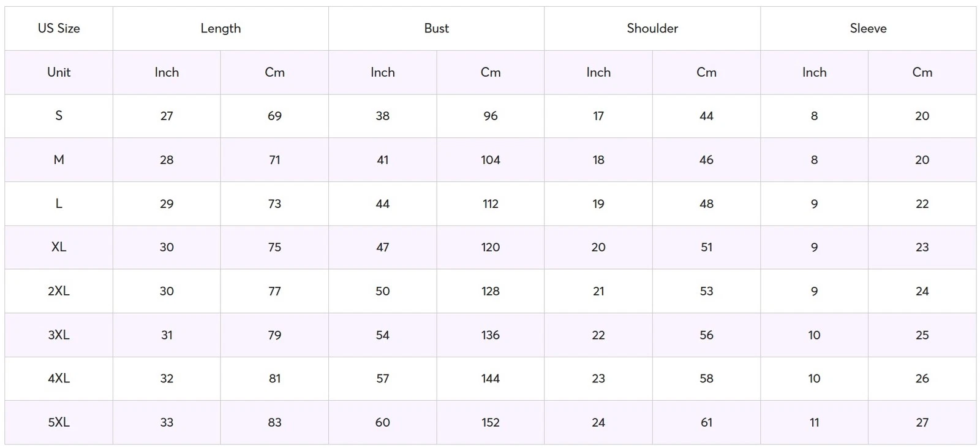980x448 pixels.
Task: Click the US Size header cell
Action: (59, 28)
